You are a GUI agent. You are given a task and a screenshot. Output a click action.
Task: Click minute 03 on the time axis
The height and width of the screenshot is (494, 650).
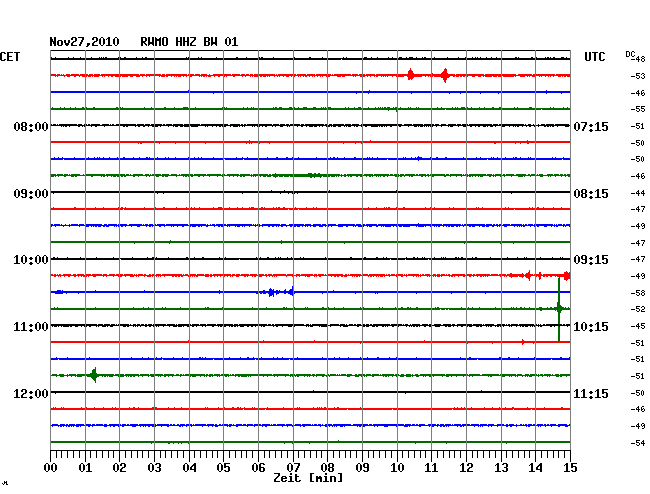pyautogui.click(x=154, y=467)
